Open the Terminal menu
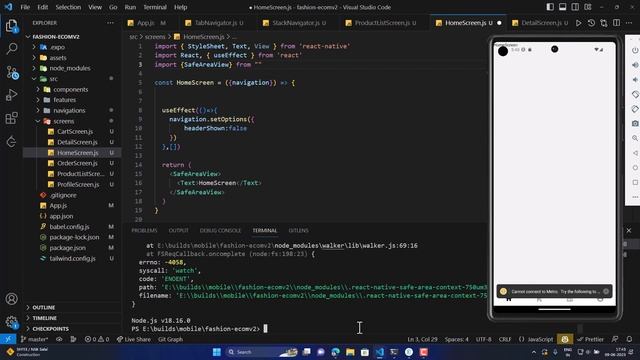This screenshot has height=360, width=640. [155, 7]
